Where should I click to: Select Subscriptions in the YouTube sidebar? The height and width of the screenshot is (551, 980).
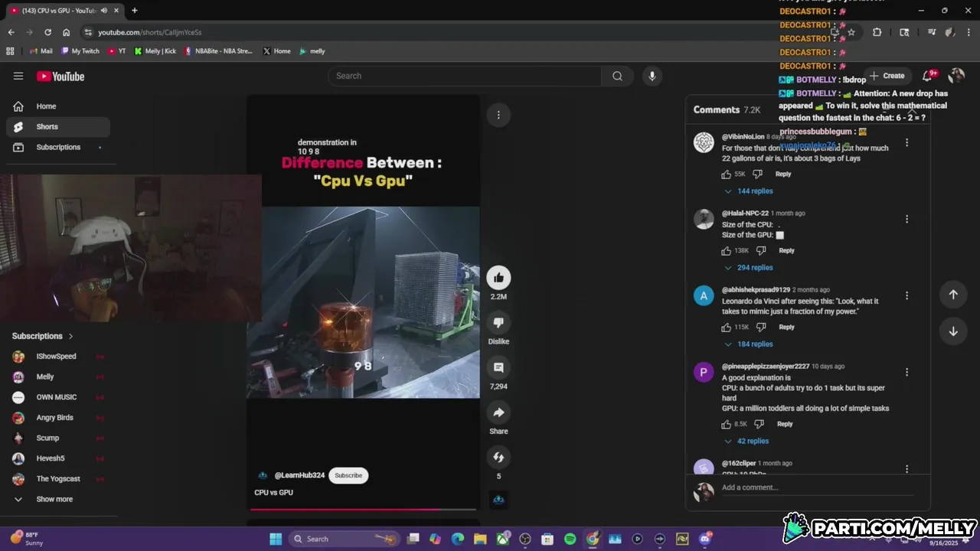tap(58, 147)
